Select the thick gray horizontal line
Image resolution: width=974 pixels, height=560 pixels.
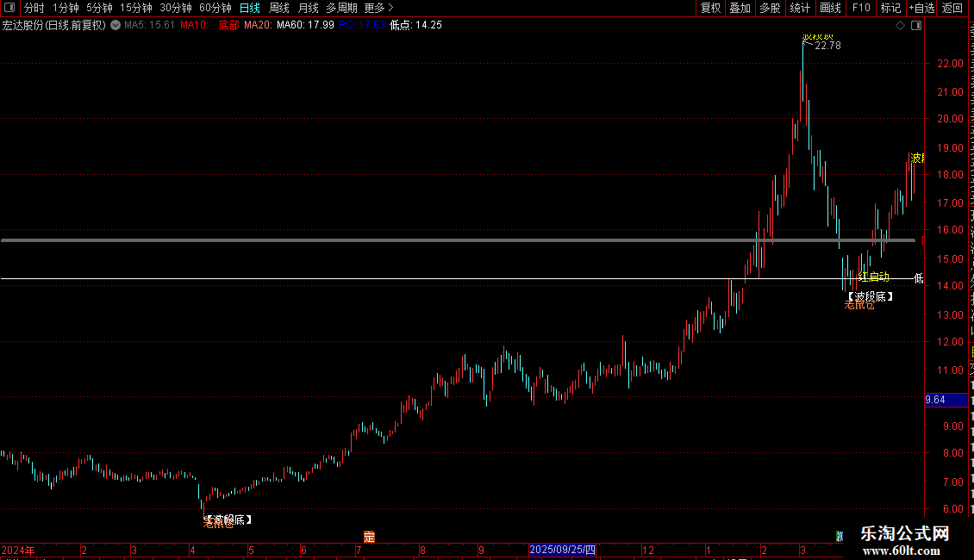(458, 240)
